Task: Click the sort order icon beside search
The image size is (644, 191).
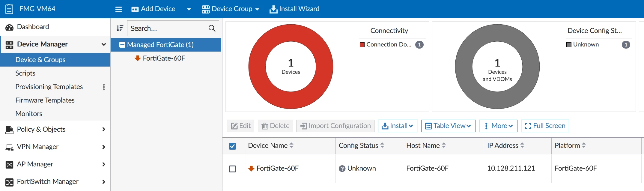Action: point(120,28)
